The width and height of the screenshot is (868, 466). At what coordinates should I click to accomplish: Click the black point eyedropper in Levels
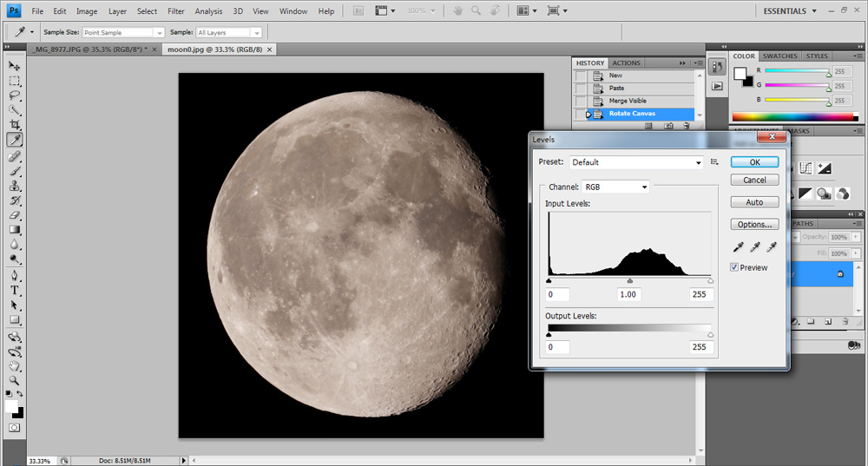pyautogui.click(x=737, y=247)
